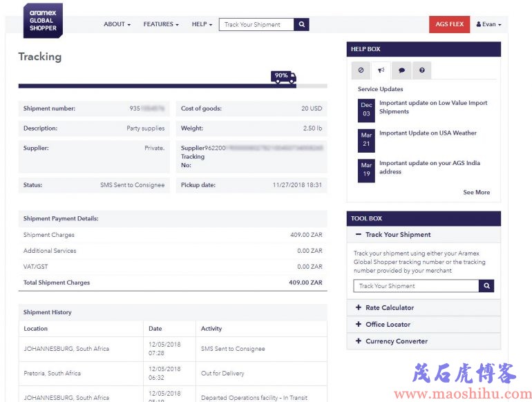Click the Dec 03 date badge
Image resolution: width=532 pixels, height=402 pixels.
point(366,111)
